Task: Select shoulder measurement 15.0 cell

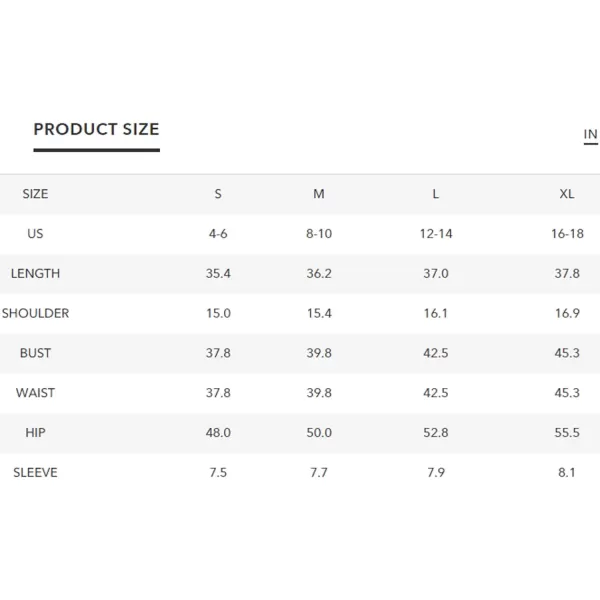Action: [218, 313]
